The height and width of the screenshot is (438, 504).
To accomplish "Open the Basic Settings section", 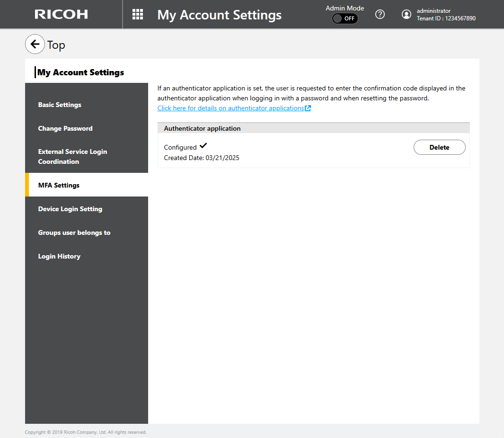I will [60, 105].
